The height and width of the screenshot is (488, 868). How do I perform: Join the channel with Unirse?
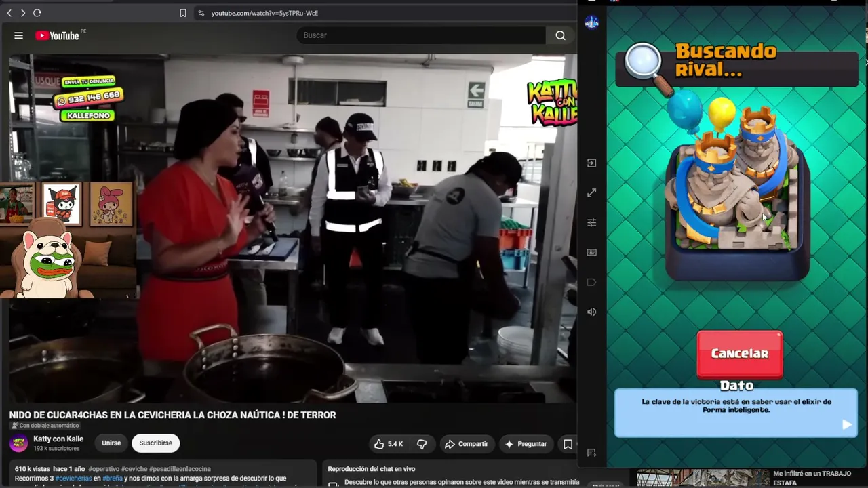(x=111, y=443)
